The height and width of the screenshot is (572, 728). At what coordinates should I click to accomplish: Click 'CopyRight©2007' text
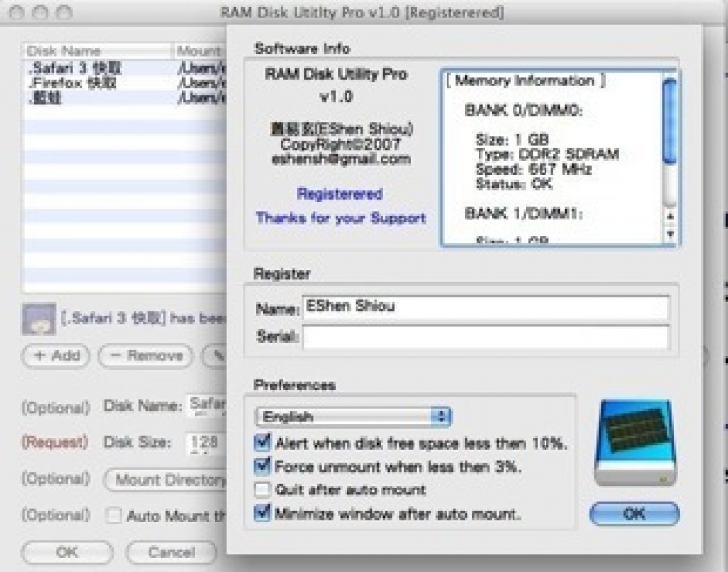pos(341,144)
